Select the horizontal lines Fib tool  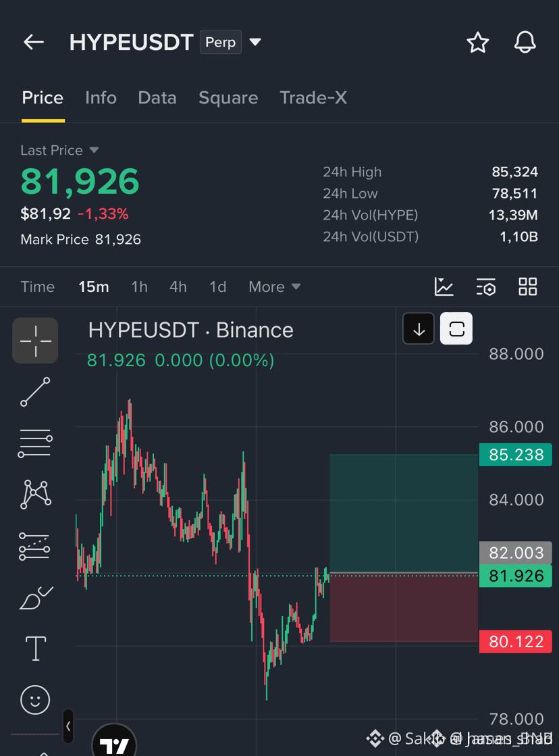pos(35,444)
